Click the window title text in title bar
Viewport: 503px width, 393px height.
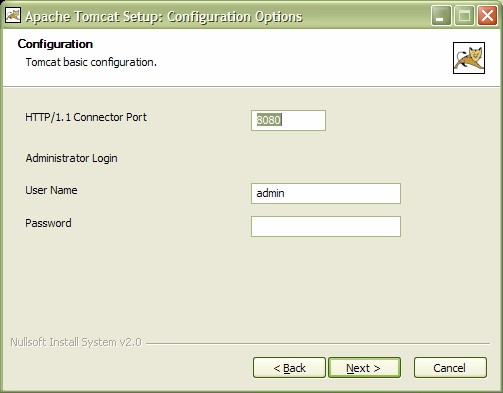pyautogui.click(x=164, y=16)
